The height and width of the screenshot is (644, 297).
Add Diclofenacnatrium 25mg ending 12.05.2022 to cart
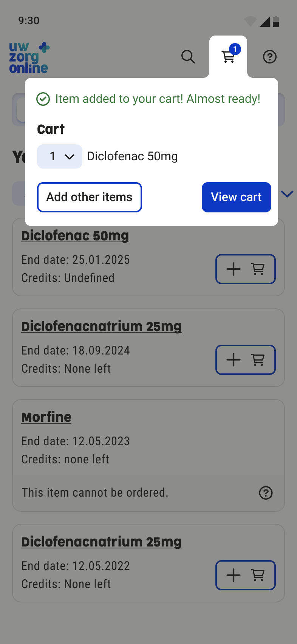245,575
